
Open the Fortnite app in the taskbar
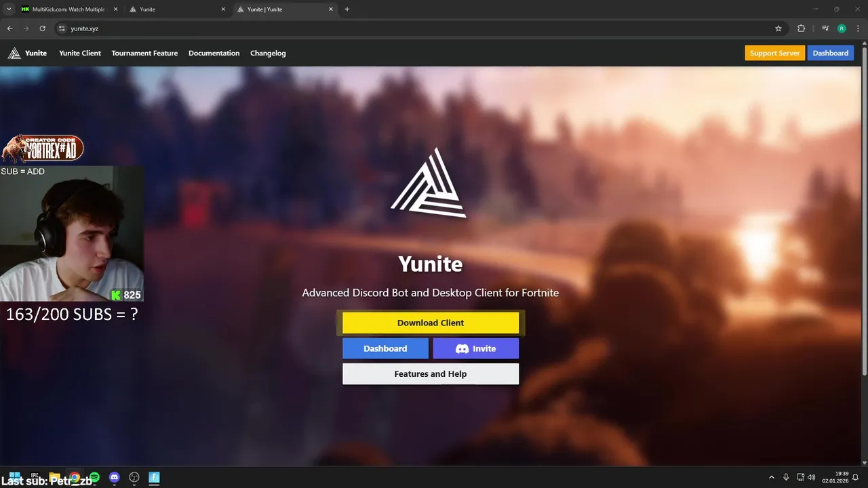pos(154,478)
